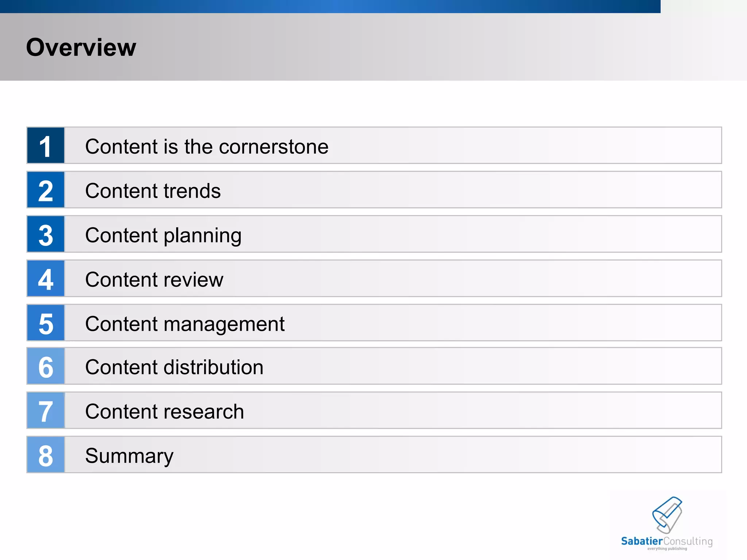Open 'Content is the cornerstone' item

click(x=206, y=147)
